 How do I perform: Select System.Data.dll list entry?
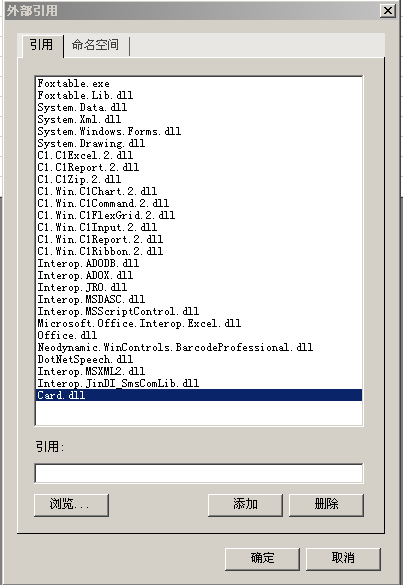[199, 107]
